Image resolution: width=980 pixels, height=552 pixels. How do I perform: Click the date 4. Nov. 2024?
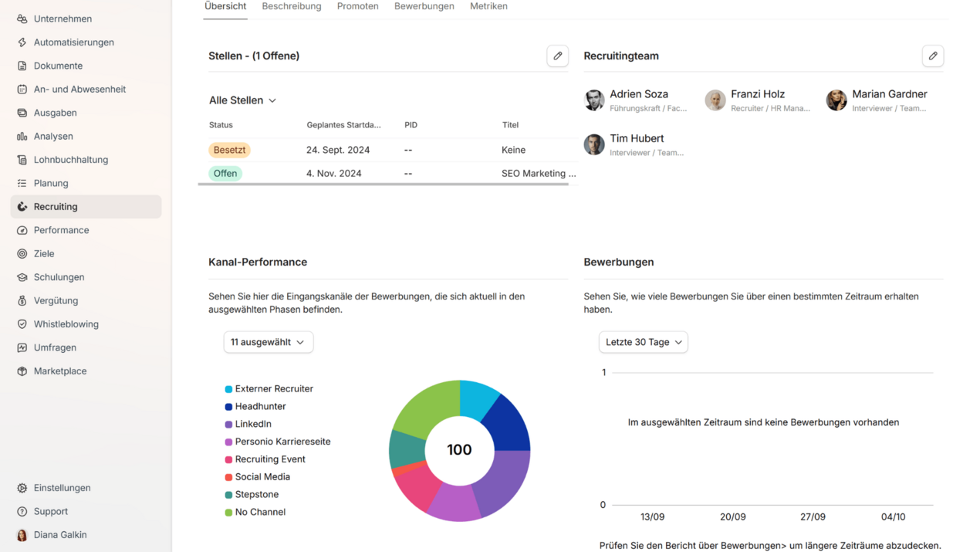tap(333, 174)
